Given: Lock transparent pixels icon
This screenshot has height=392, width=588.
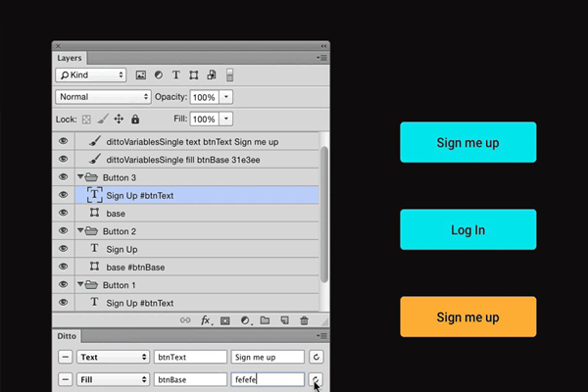Looking at the screenshot, I should 86,120.
